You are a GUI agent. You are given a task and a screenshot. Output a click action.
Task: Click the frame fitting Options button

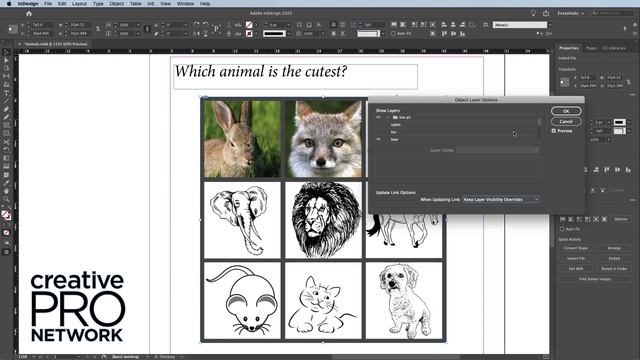[x=620, y=219]
